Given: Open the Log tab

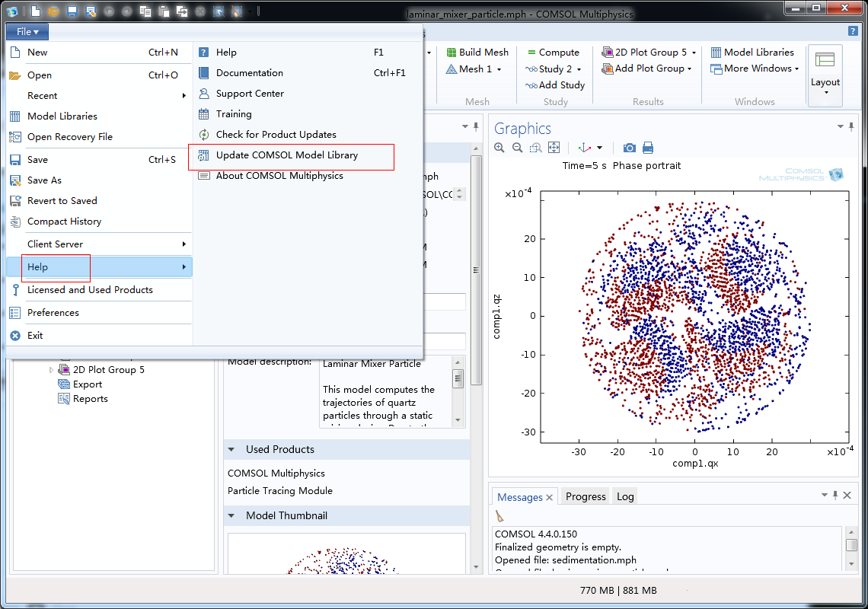Looking at the screenshot, I should click(x=625, y=496).
